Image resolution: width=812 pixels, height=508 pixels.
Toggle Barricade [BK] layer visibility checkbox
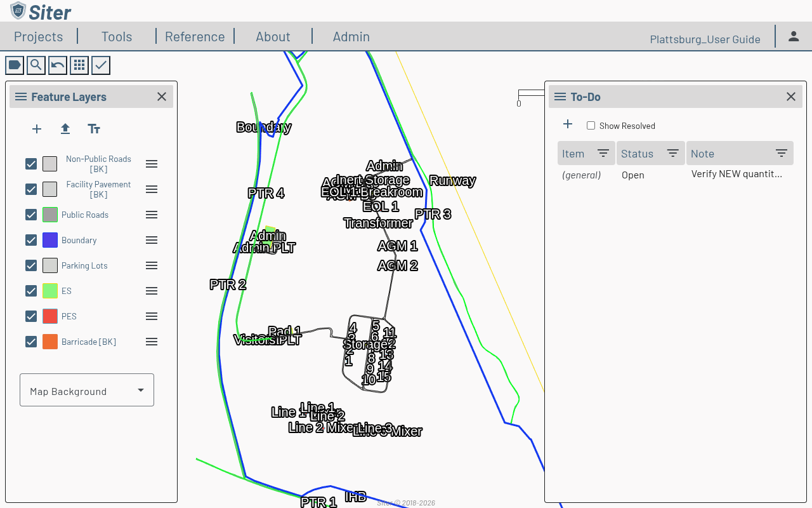pos(31,342)
